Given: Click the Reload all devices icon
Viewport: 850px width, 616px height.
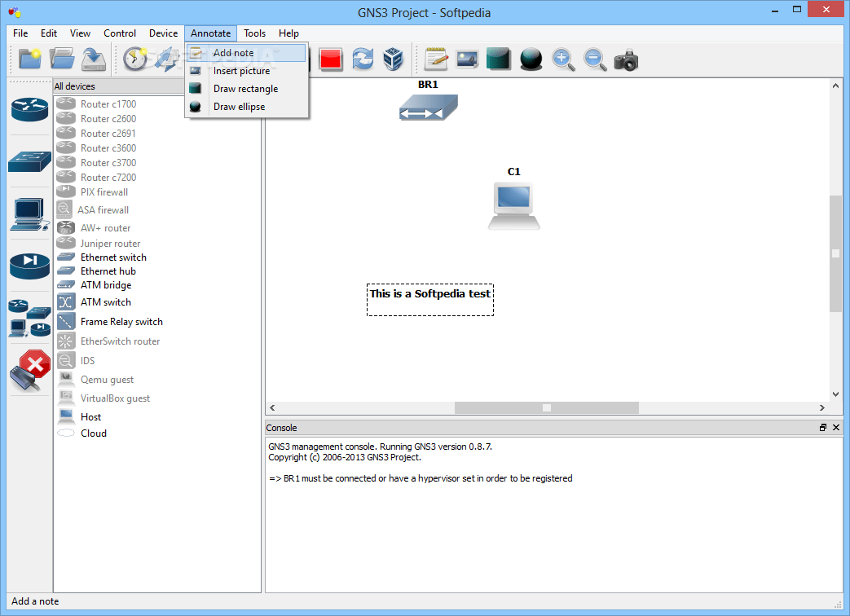Looking at the screenshot, I should tap(363, 59).
